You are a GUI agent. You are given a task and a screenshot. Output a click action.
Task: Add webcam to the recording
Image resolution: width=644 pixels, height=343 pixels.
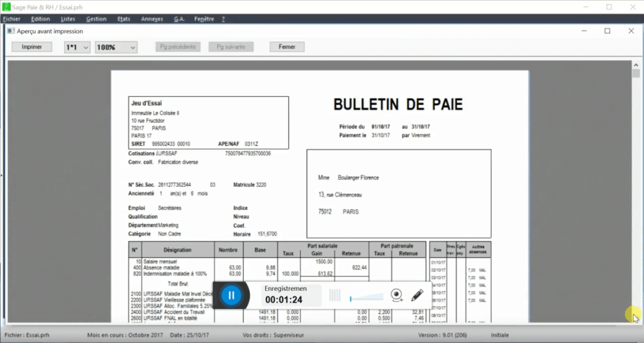(x=396, y=295)
